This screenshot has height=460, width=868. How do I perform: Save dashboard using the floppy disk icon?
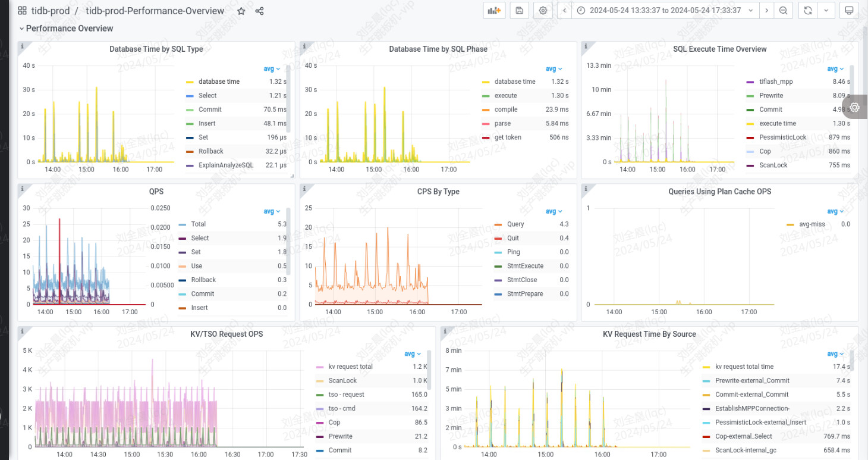click(519, 11)
